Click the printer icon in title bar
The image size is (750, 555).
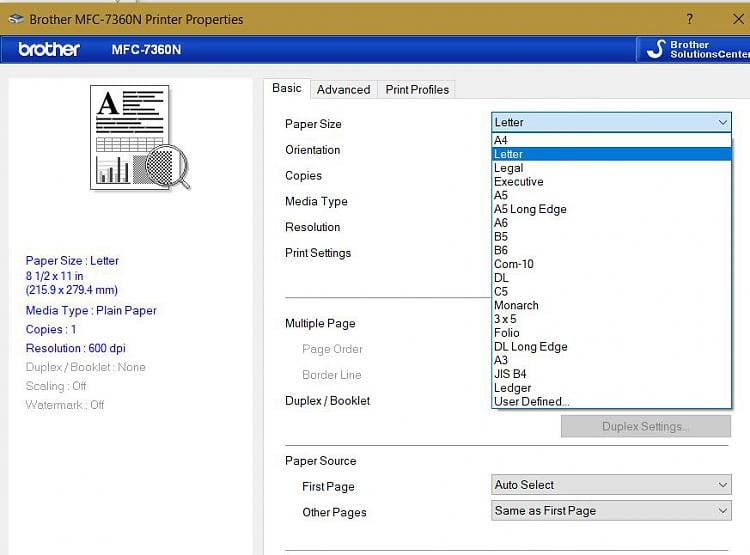16,19
